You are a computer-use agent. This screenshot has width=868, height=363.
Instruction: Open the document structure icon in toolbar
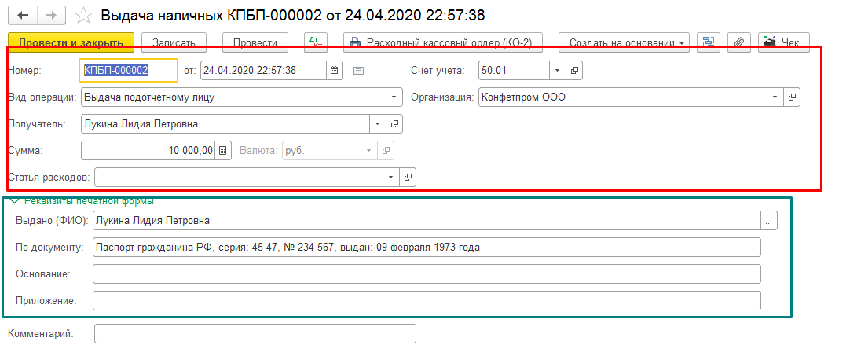(708, 42)
